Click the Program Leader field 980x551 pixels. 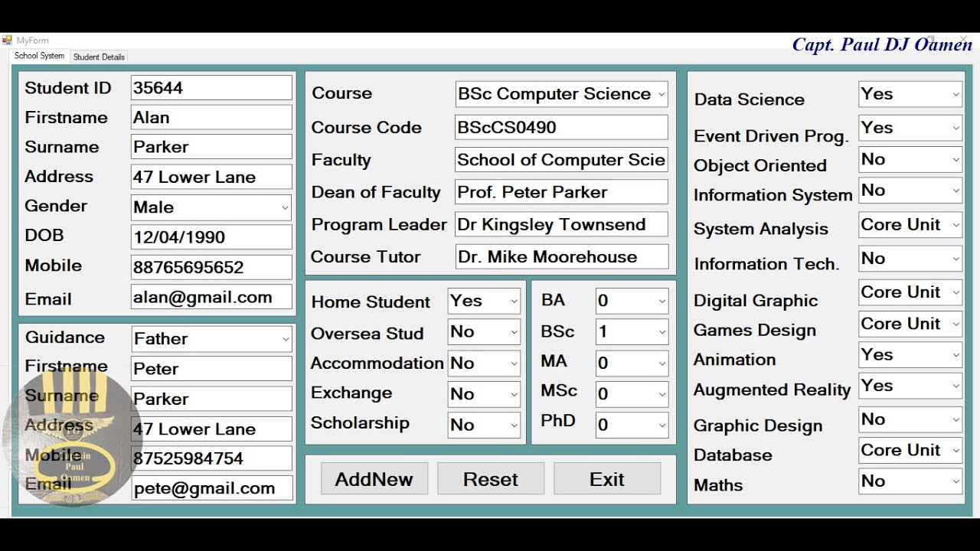pos(561,224)
